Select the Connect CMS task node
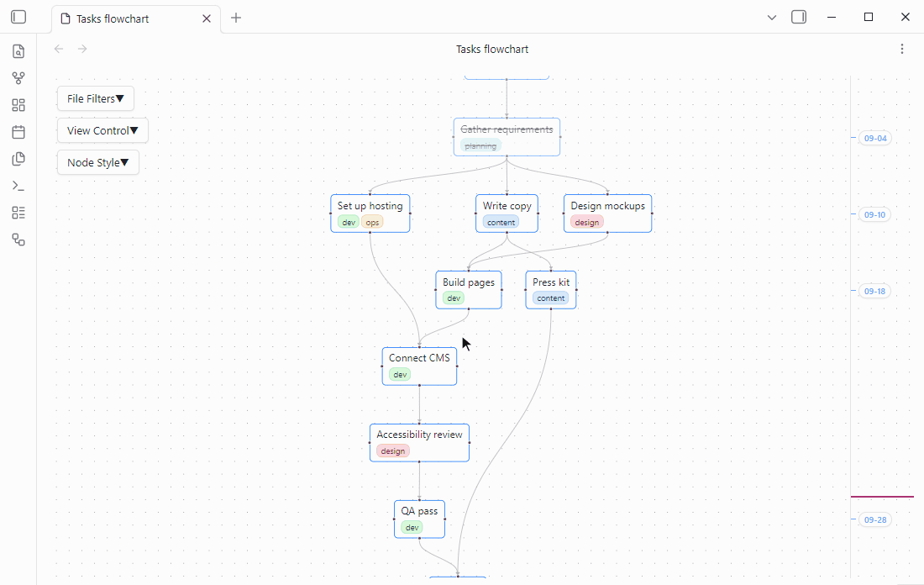 coord(419,366)
